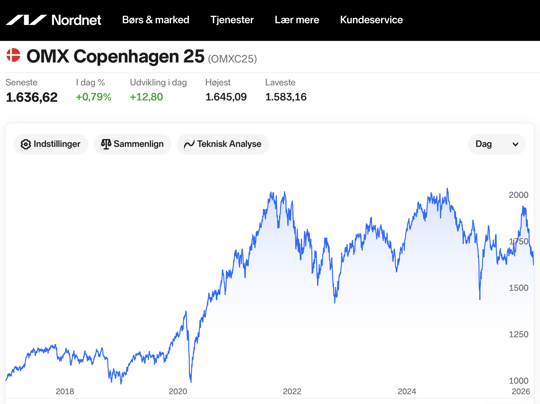Click the 2020 label on the time axis
Screen dimensions: 540x404
178,391
